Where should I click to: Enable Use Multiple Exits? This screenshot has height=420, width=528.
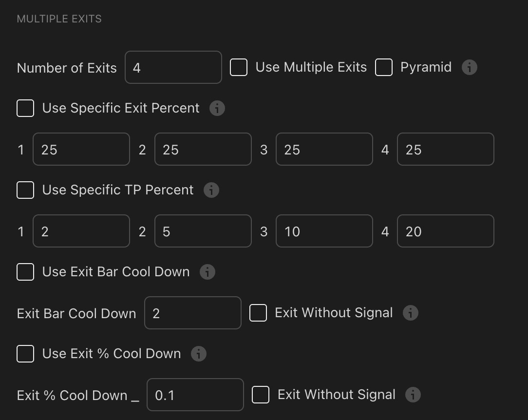238,67
